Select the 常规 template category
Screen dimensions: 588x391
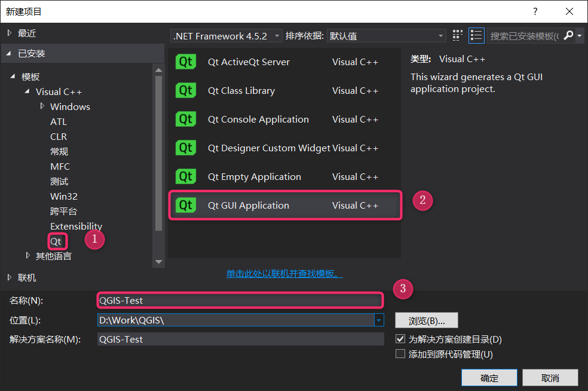[59, 152]
